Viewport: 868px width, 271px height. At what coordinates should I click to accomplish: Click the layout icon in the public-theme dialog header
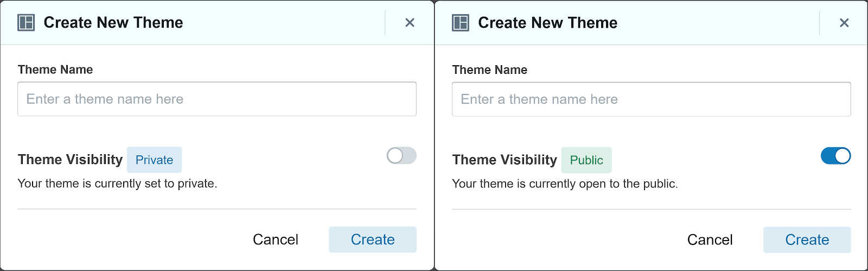(461, 23)
